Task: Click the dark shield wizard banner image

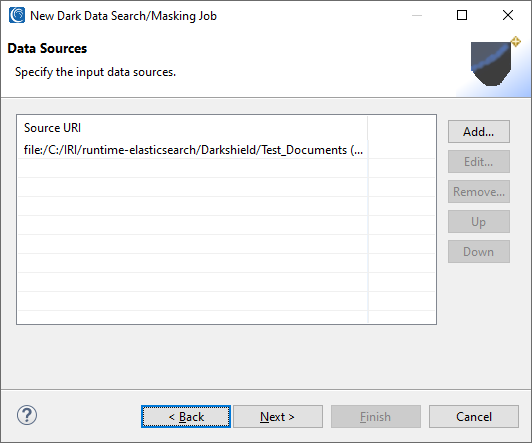Action: coord(495,61)
